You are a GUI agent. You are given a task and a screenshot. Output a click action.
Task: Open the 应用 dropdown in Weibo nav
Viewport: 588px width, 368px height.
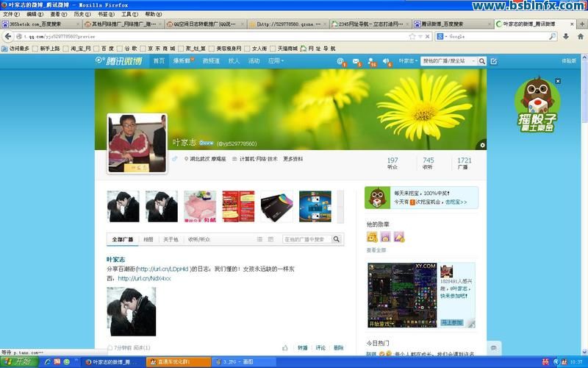click(x=276, y=61)
